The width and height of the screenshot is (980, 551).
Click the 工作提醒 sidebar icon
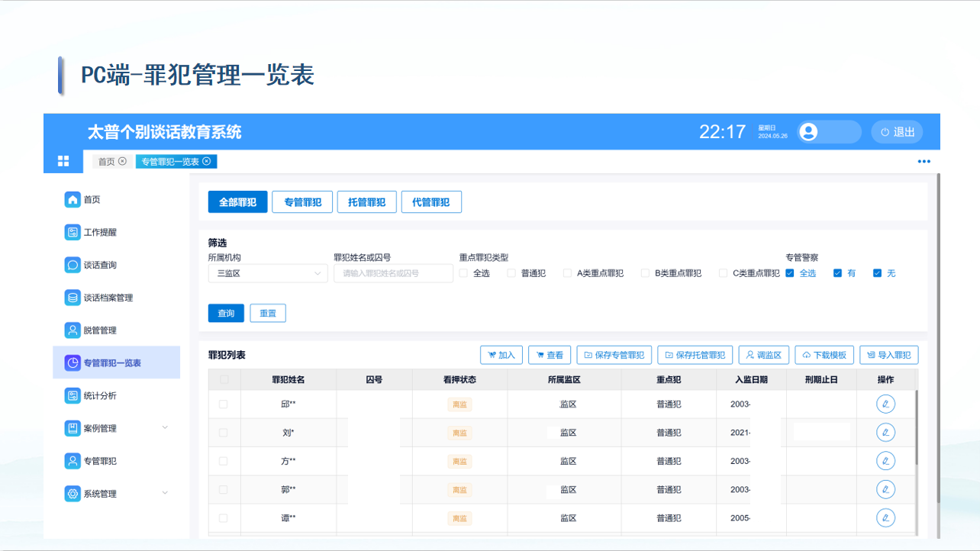pos(73,232)
